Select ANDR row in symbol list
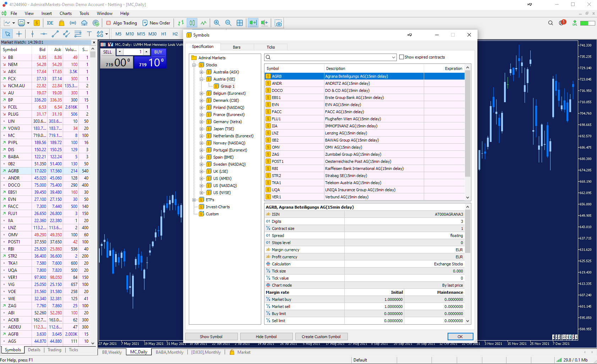Viewport: 597px width, 364px height. pos(365,83)
